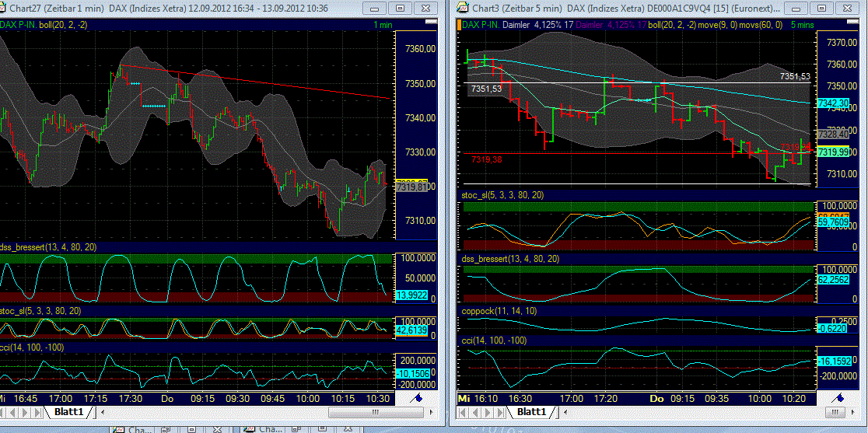Click dss_bressert label in Chart3
The image size is (868, 433).
[510, 259]
